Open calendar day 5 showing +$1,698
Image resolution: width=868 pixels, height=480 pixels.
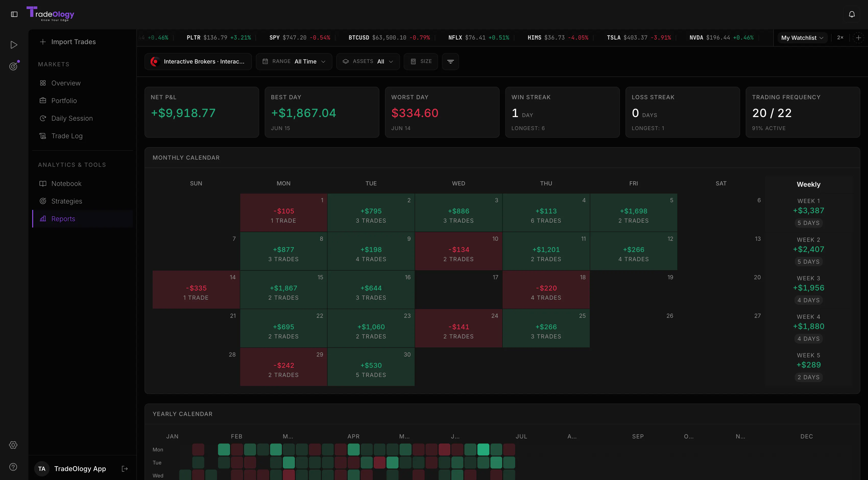(633, 212)
